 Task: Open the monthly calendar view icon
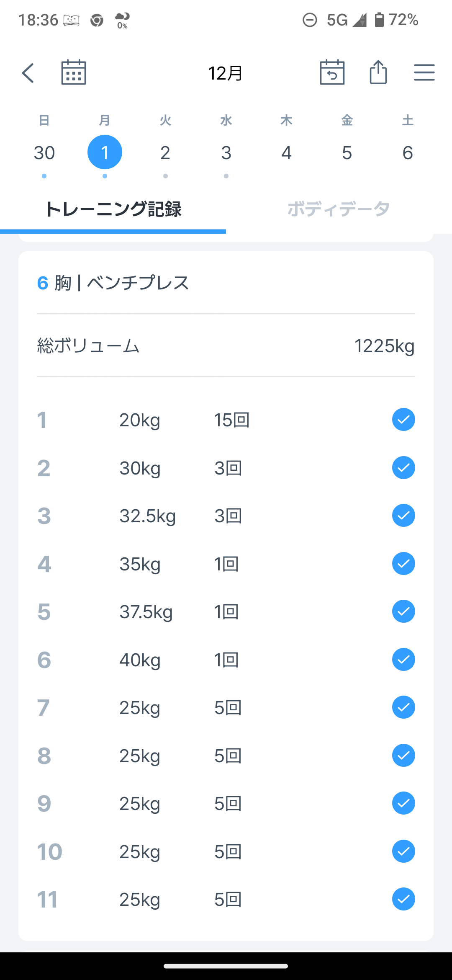[74, 72]
